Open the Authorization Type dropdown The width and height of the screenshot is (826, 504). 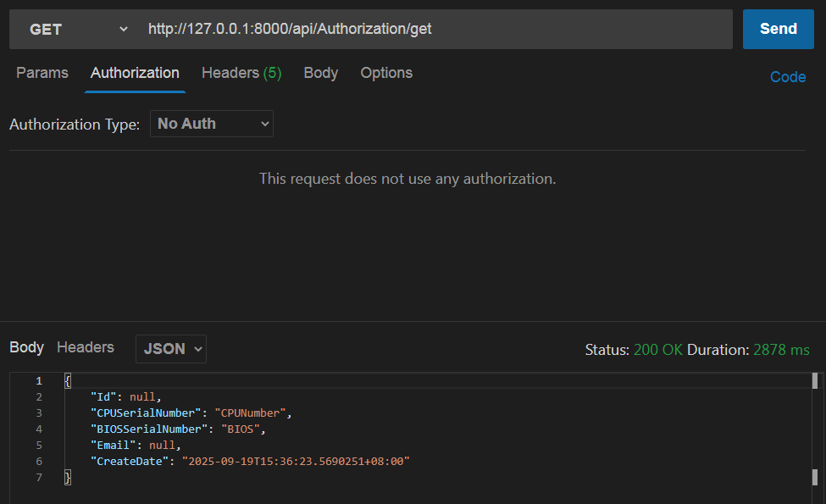point(211,124)
